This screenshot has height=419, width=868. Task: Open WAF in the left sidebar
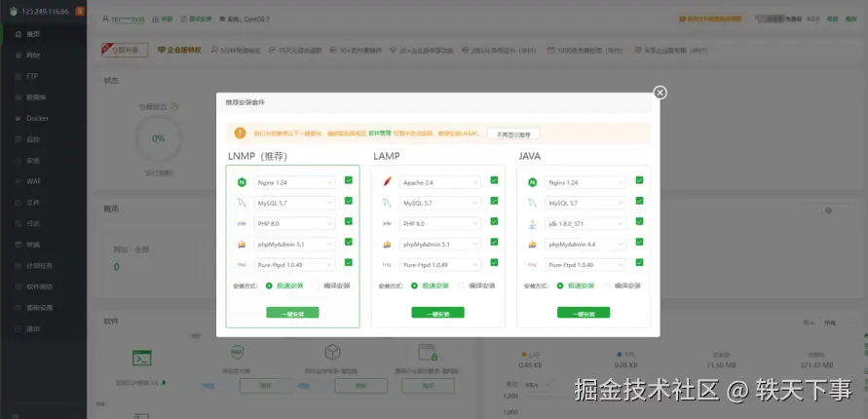(x=43, y=181)
